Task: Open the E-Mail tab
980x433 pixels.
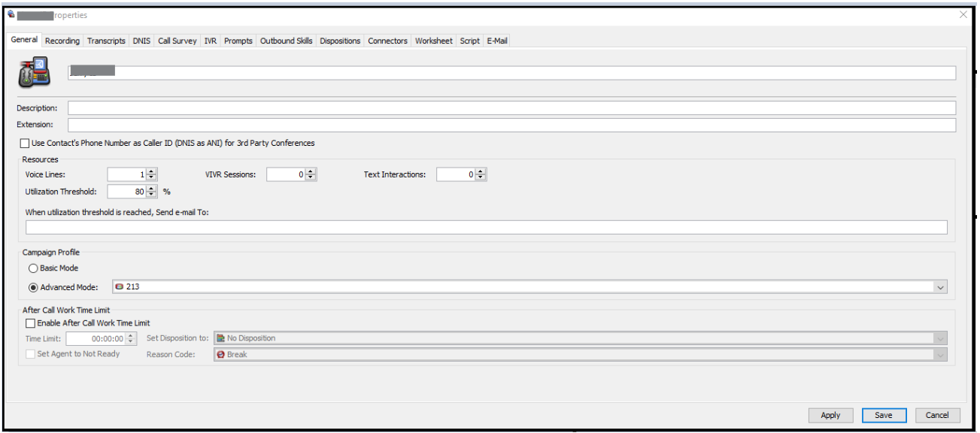Action: coord(497,41)
